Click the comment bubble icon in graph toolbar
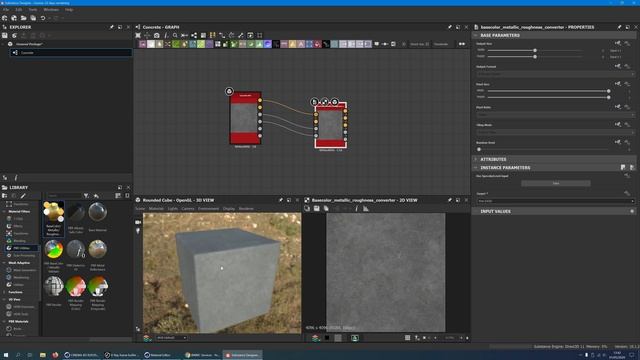 376,44
